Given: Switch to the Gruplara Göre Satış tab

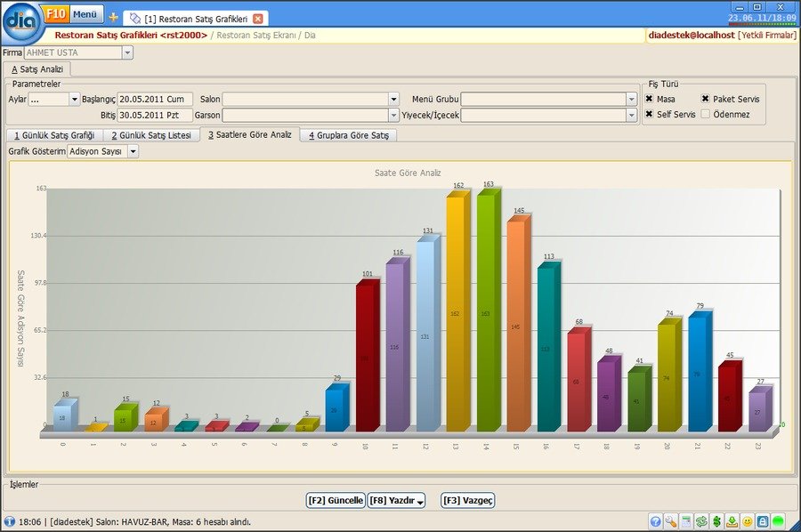Looking at the screenshot, I should click(348, 135).
